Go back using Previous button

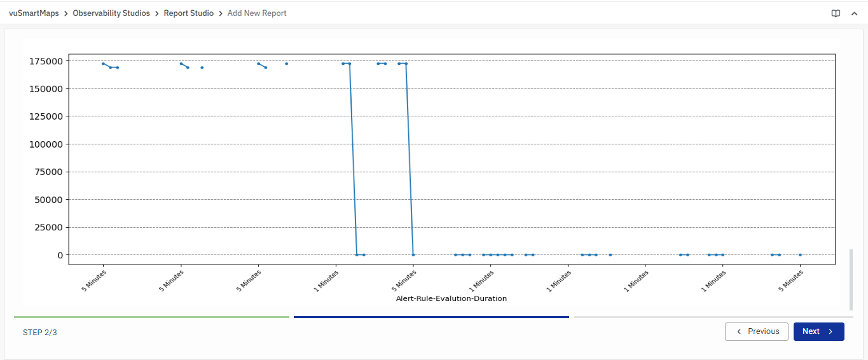(x=757, y=331)
